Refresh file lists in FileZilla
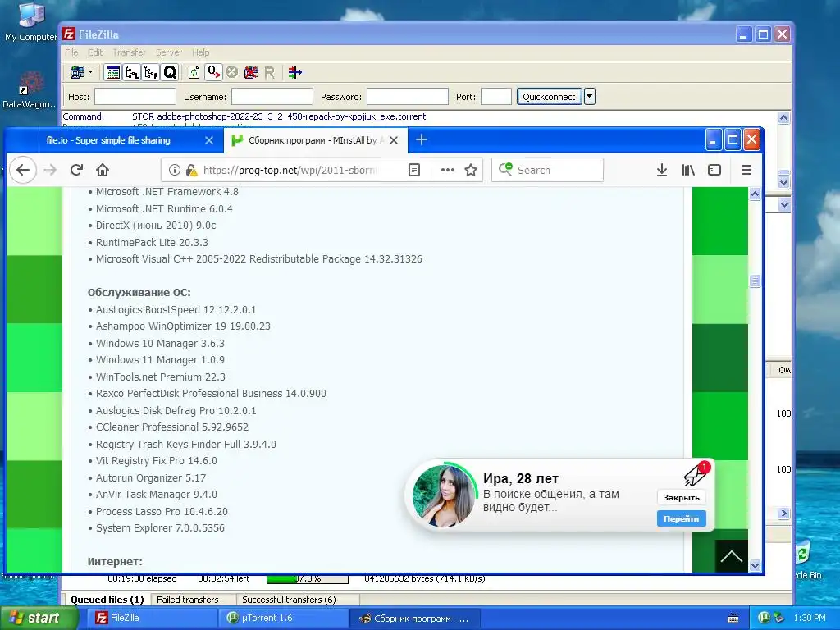840x630 pixels. click(x=194, y=72)
